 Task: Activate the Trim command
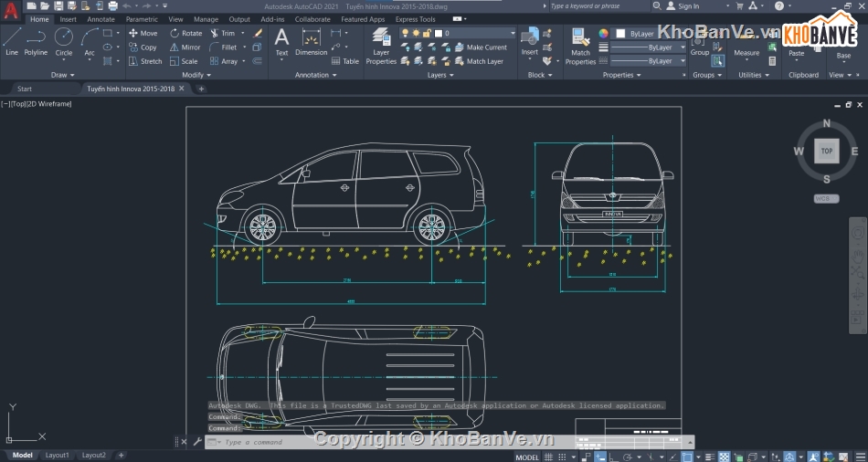tap(223, 33)
